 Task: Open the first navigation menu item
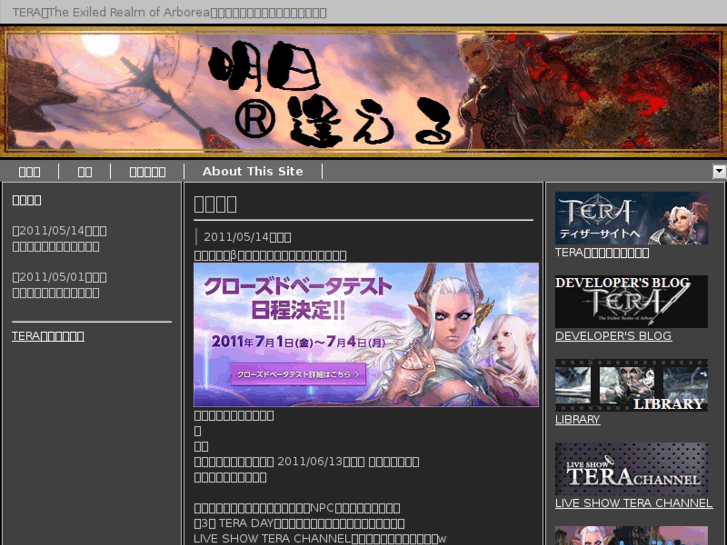(29, 172)
